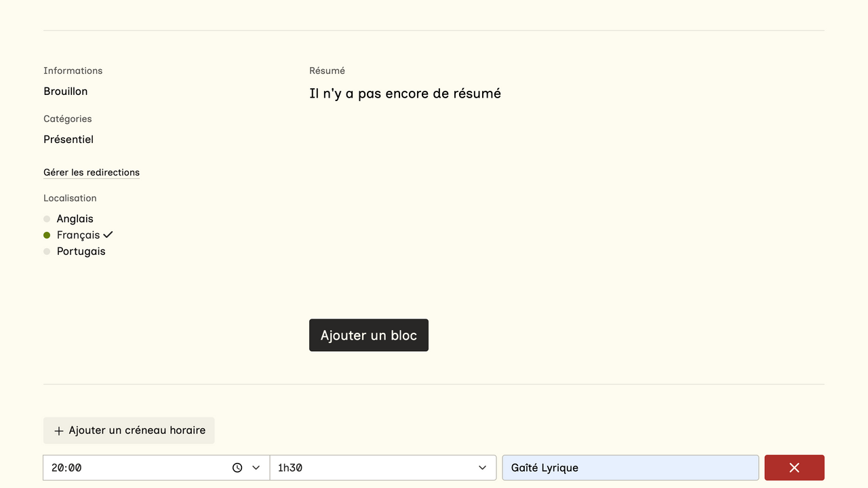Click the gray dot beside Portugais

47,251
